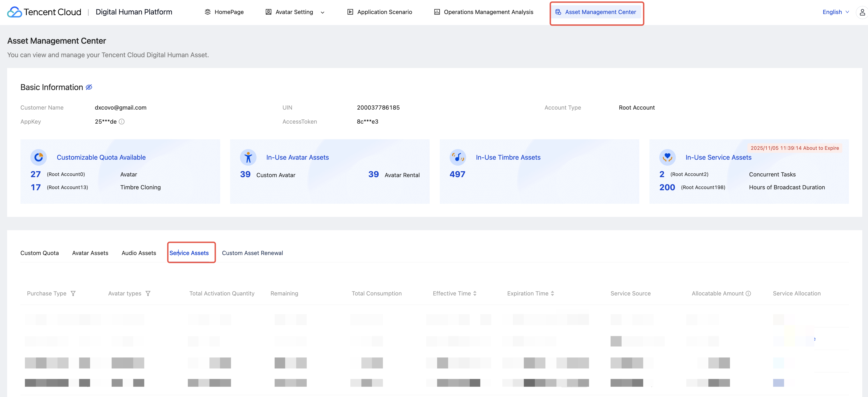Switch to Custom Asset Renewal tab
Image resolution: width=868 pixels, height=397 pixels.
coord(252,253)
